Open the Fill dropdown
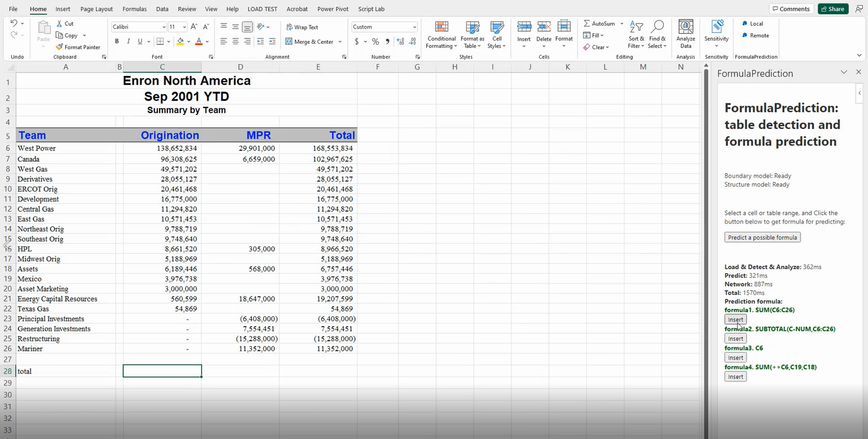 [594, 35]
